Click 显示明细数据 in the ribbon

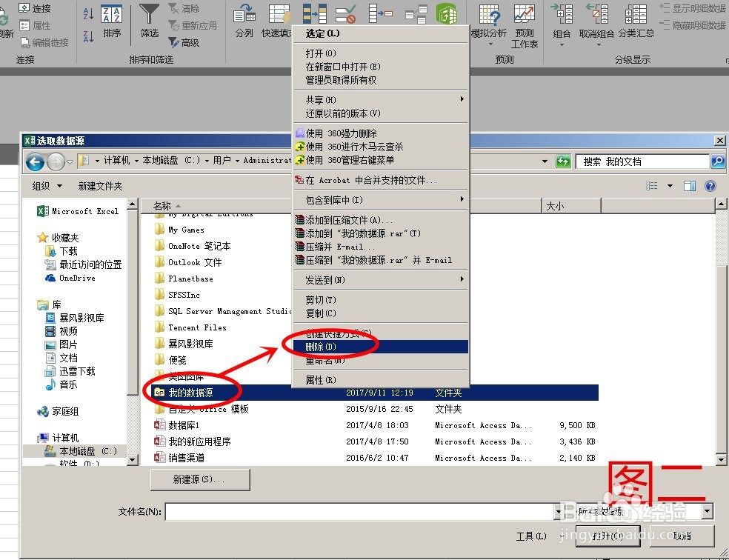click(693, 8)
